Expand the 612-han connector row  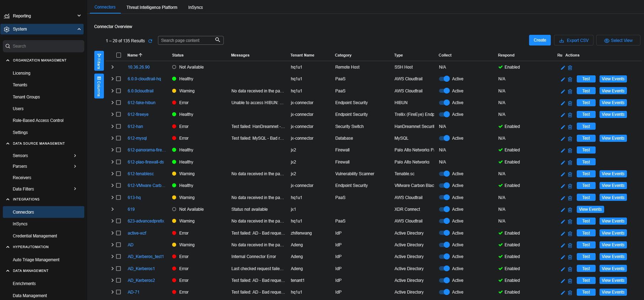(x=112, y=127)
